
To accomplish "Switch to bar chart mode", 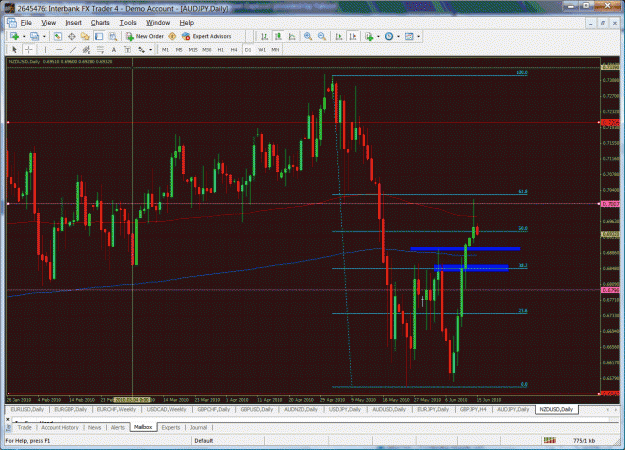I will pos(264,36).
